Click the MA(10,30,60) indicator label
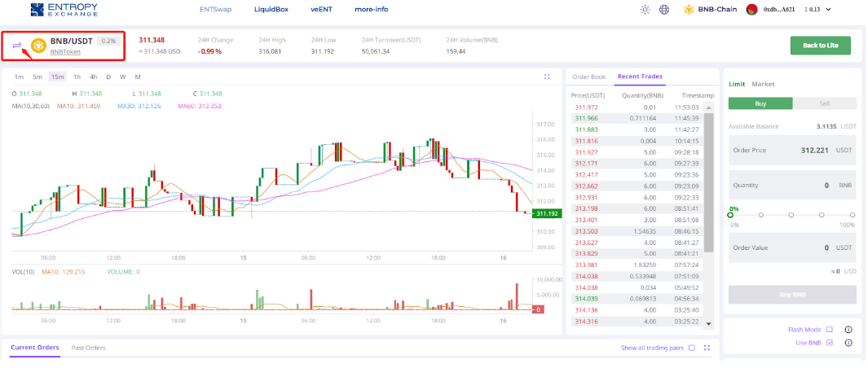 click(31, 106)
